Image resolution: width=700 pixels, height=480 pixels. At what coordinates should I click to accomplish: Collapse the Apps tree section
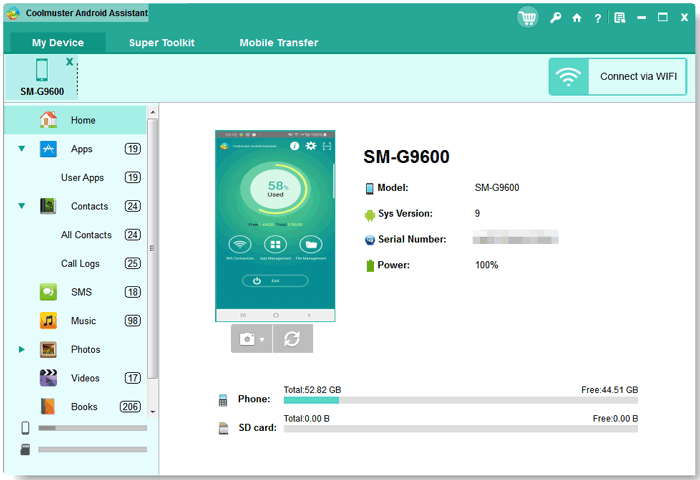[22, 149]
